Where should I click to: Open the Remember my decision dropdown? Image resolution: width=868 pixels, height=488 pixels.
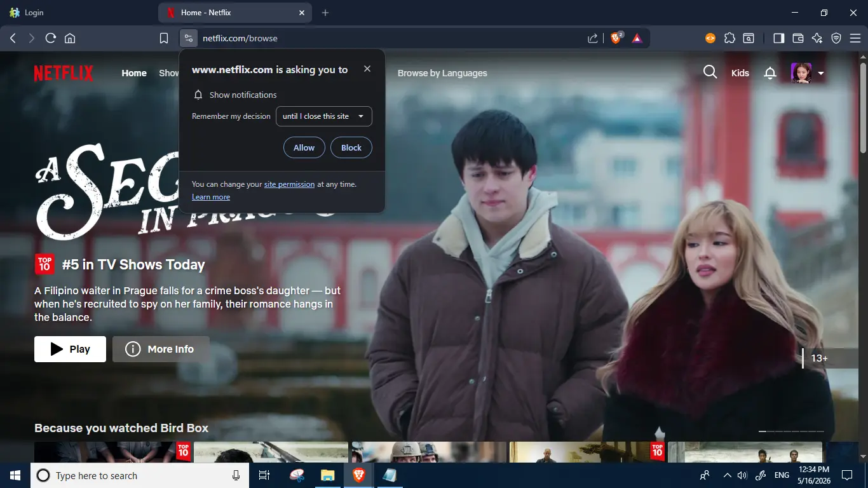(x=324, y=116)
